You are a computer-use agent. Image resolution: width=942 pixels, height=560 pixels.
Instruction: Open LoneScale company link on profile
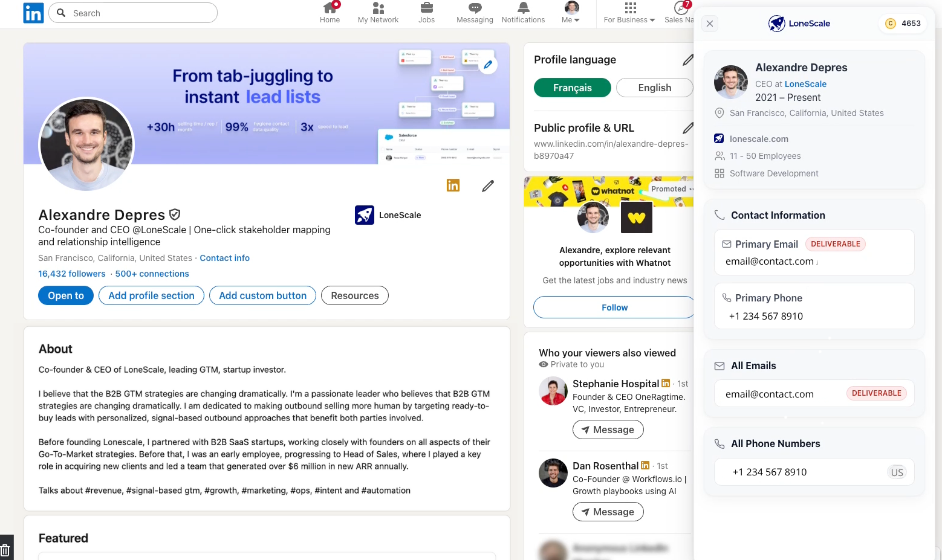click(388, 215)
